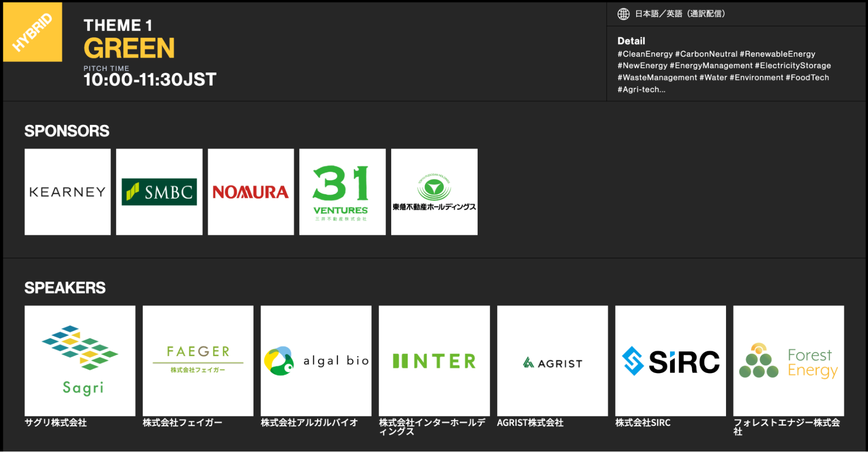This screenshot has width=868, height=452.
Task: Open the Nomura sponsor logo
Action: click(x=251, y=192)
